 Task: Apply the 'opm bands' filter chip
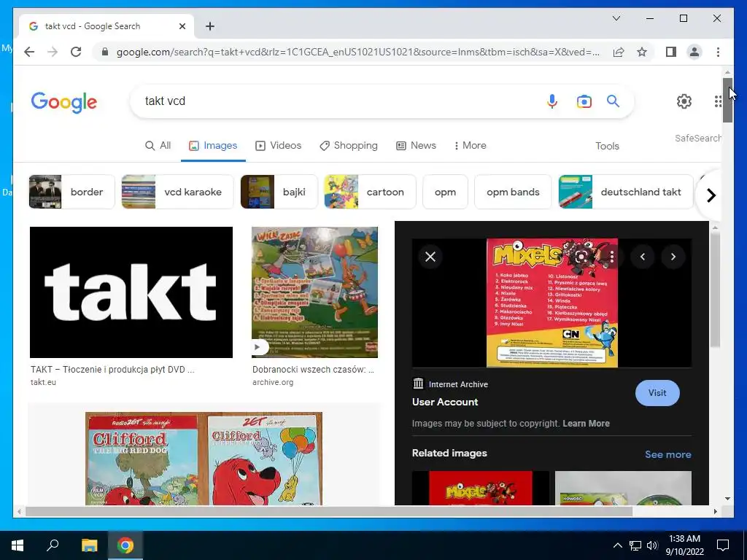[x=513, y=192]
